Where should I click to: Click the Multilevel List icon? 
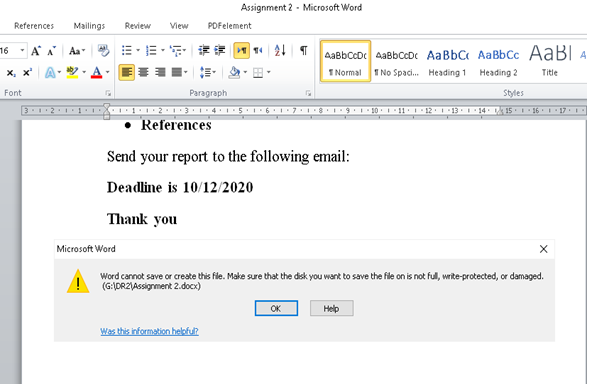click(x=176, y=50)
